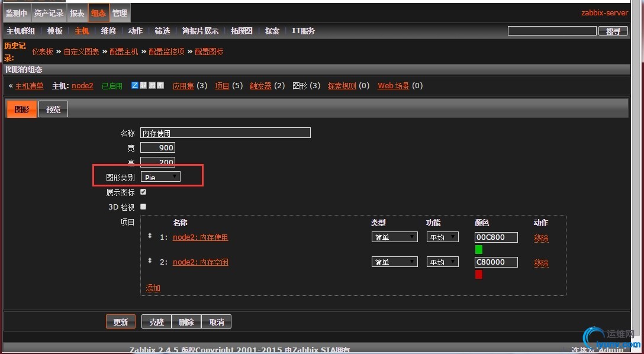Click the 高 height field 200
Viewport: 644px width, 354px height.
point(157,162)
